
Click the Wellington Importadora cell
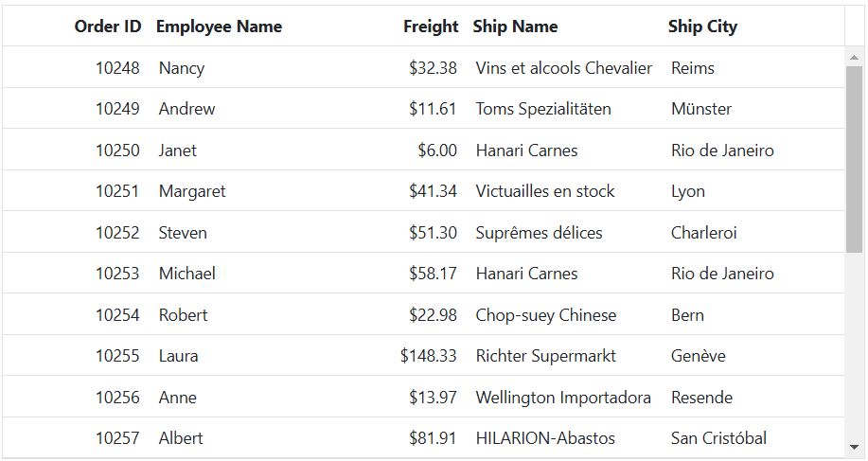point(564,398)
